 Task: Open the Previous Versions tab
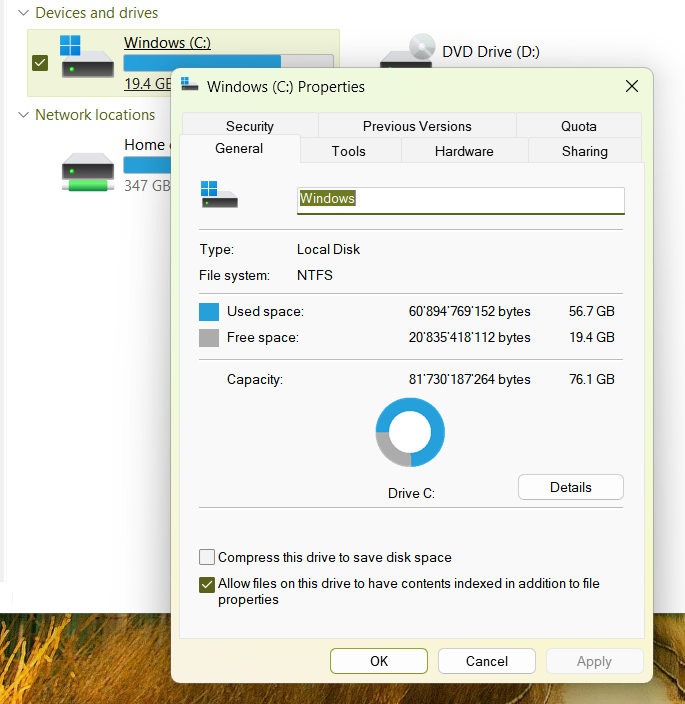417,126
